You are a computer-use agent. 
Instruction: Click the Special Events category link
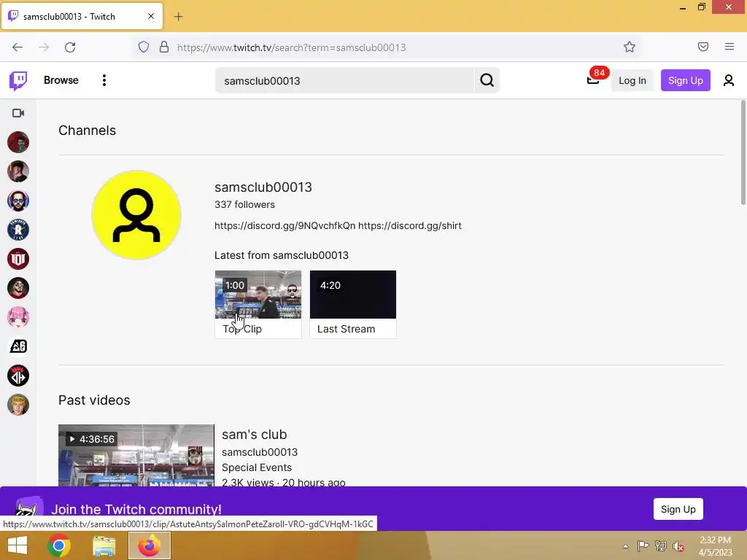tap(257, 467)
